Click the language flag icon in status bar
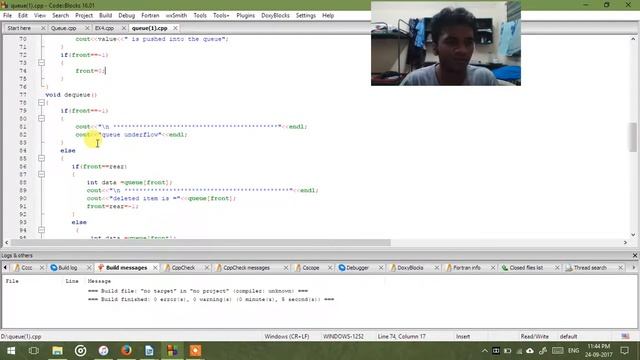This screenshot has width=640, height=360. [625, 337]
